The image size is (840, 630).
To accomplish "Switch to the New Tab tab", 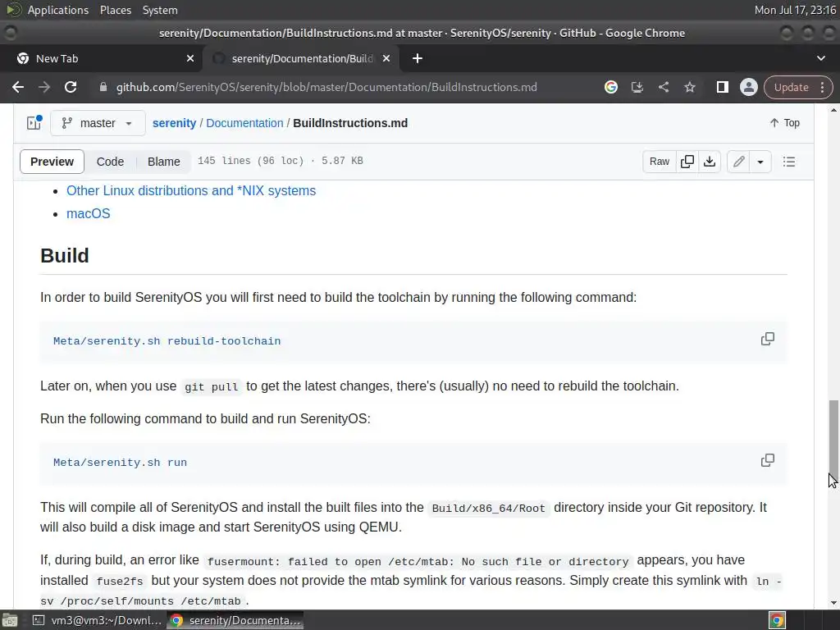I will pos(101,58).
